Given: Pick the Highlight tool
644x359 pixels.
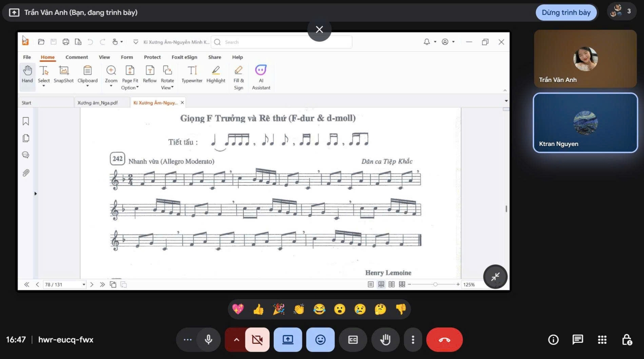Looking at the screenshot, I should tap(216, 74).
